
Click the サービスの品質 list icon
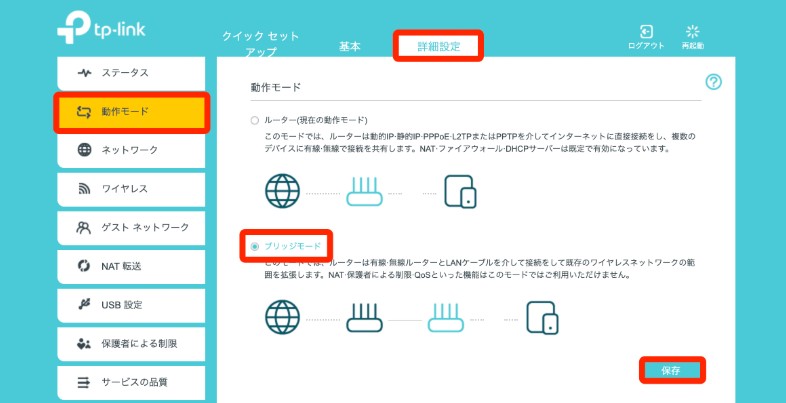tap(84, 382)
